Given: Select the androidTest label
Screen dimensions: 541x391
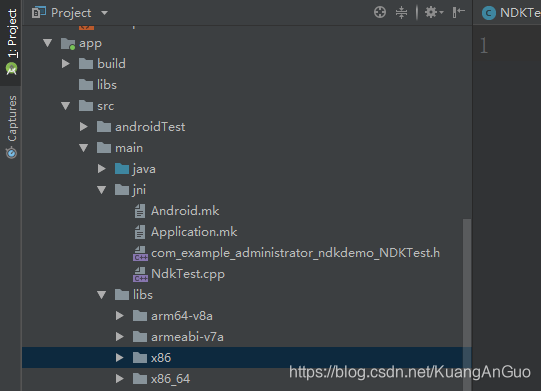Looking at the screenshot, I should click(150, 127).
